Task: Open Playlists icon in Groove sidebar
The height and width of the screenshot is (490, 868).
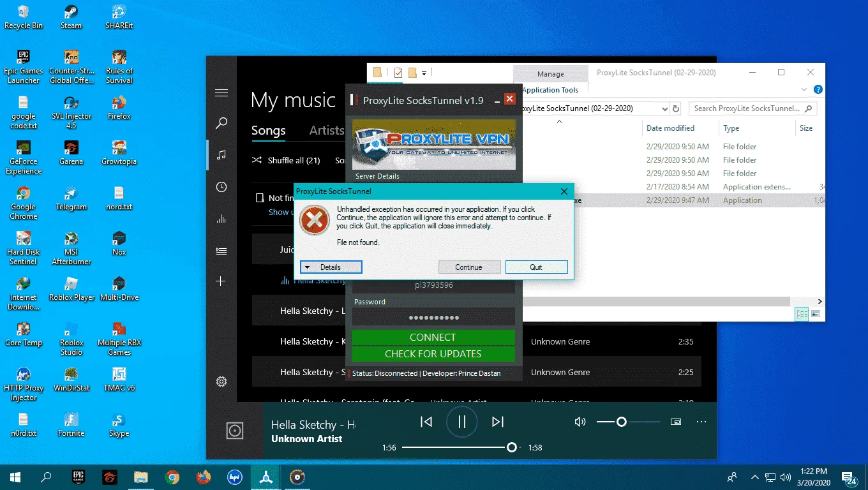Action: pos(221,251)
